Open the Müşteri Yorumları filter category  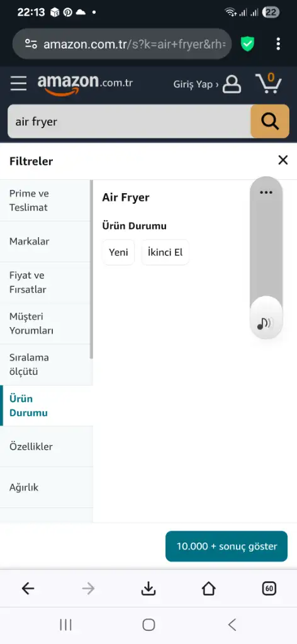pyautogui.click(x=47, y=324)
